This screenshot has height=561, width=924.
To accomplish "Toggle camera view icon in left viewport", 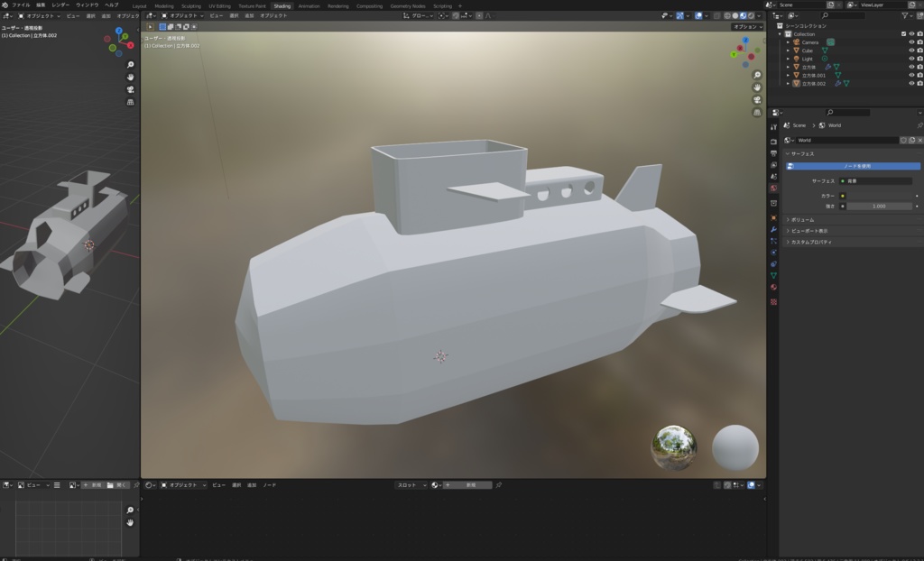I will (130, 89).
